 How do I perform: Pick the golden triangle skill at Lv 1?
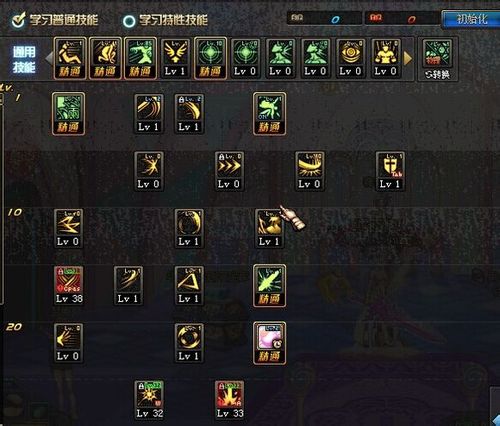[x=189, y=286]
